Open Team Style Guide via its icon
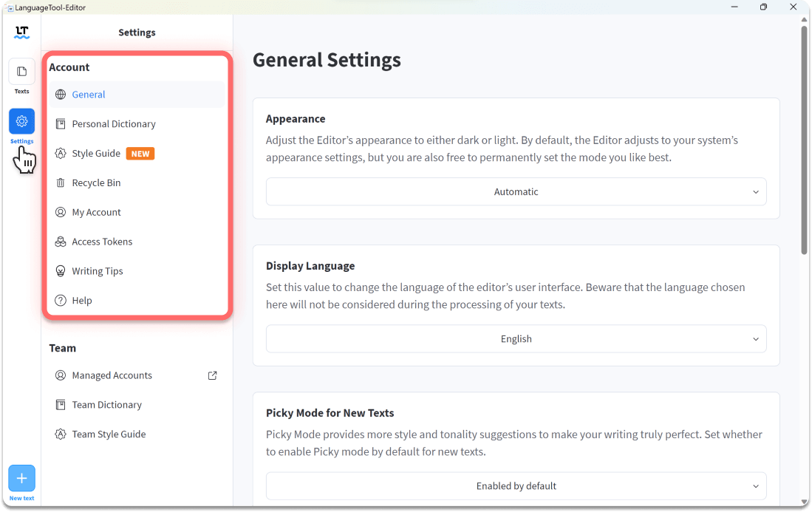Viewport: 812px width, 512px height. pos(61,434)
